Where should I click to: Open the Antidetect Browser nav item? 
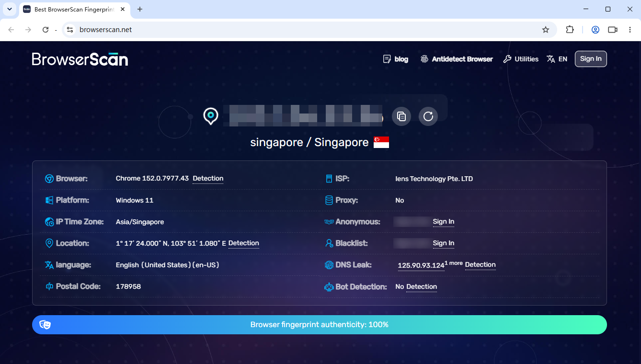pos(457,59)
